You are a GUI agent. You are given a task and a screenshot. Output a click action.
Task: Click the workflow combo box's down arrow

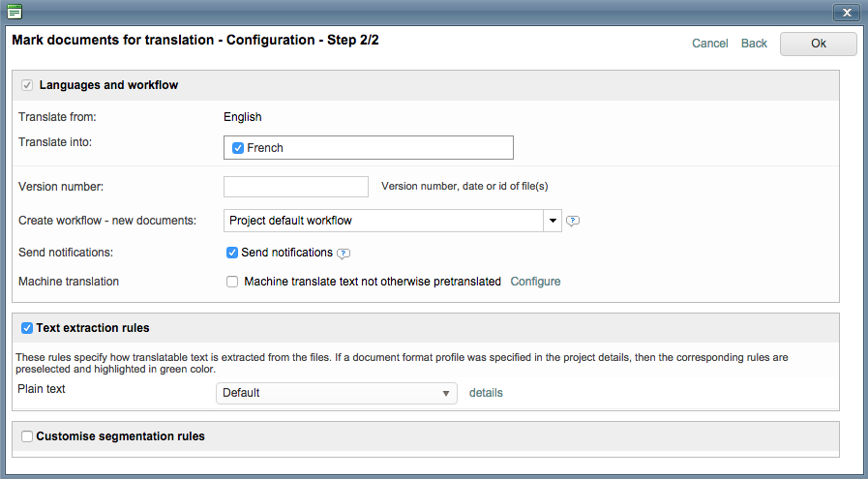tap(553, 221)
